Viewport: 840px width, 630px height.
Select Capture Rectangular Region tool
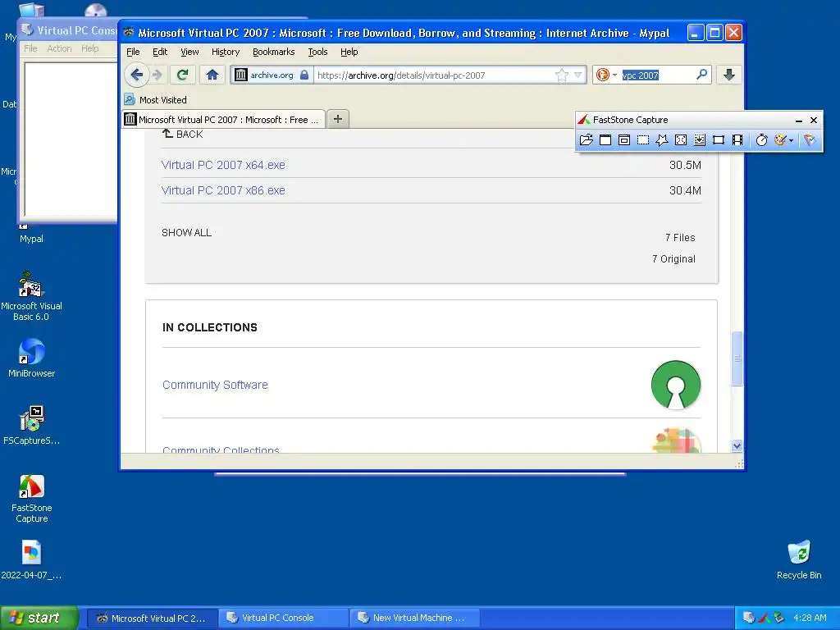click(x=643, y=139)
